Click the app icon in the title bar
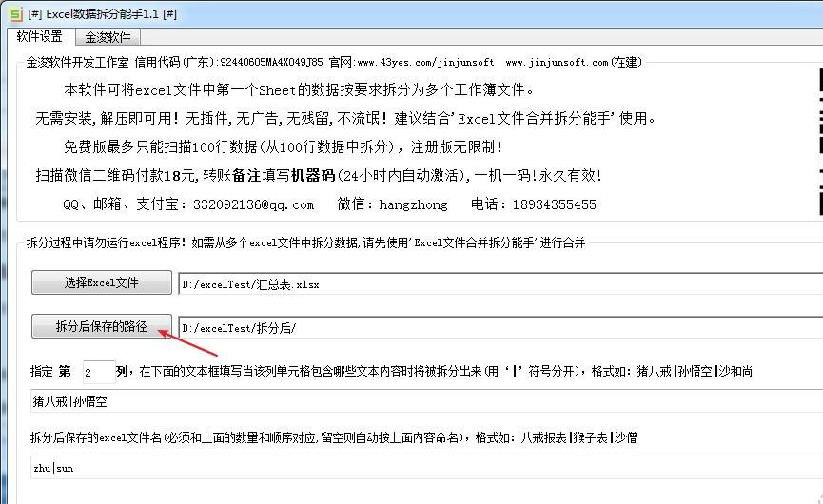Image resolution: width=823 pixels, height=504 pixels. coord(15,14)
